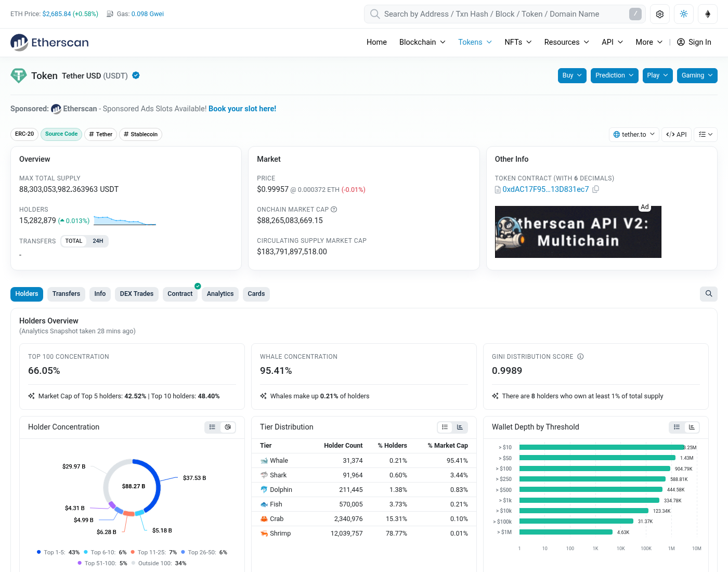Open the Prediction dropdown
The width and height of the screenshot is (728, 572).
click(x=615, y=75)
